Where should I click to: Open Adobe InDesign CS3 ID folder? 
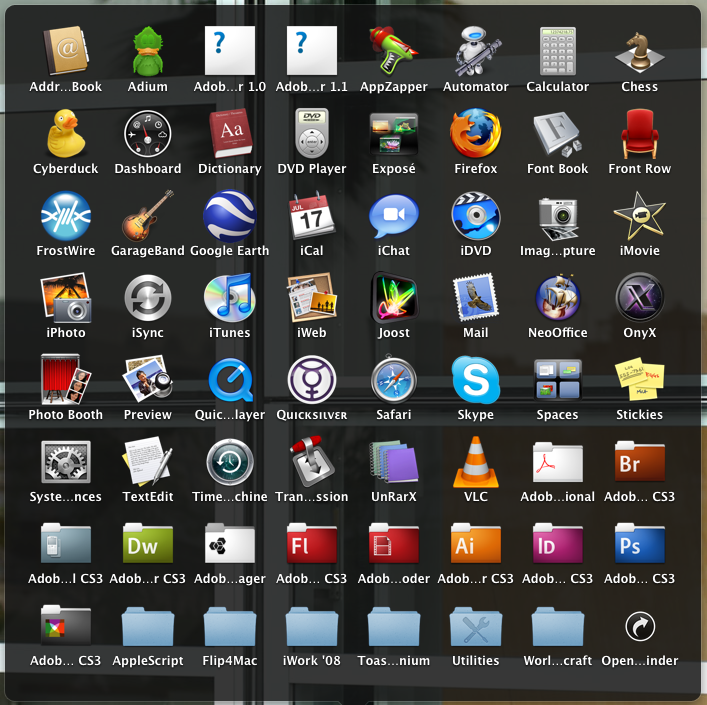pos(558,543)
